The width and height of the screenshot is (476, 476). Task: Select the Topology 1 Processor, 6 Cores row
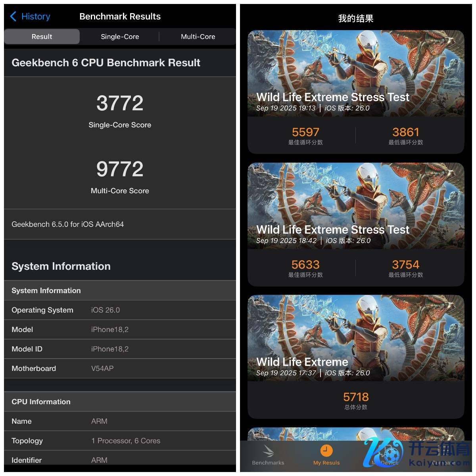[120, 441]
